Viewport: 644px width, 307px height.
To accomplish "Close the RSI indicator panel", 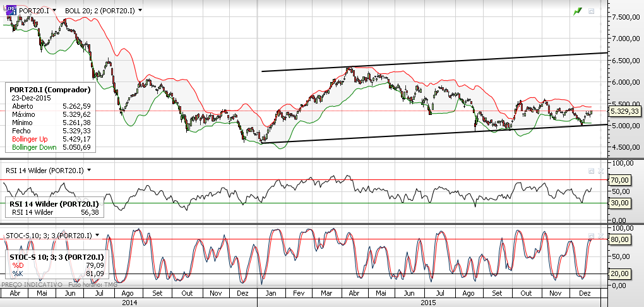I will click(600, 171).
